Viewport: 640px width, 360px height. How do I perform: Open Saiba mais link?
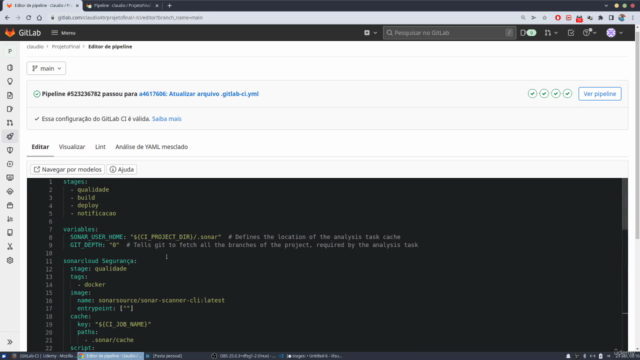coord(167,119)
